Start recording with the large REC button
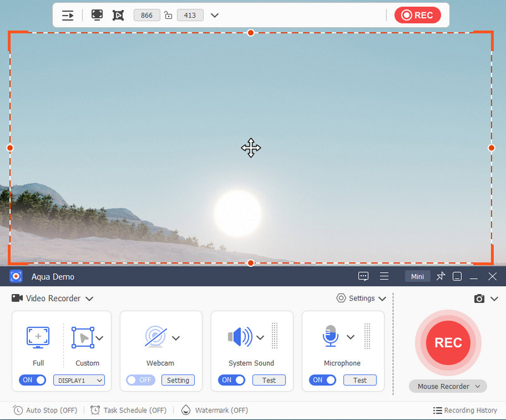This screenshot has height=420, width=506. pyautogui.click(x=448, y=343)
